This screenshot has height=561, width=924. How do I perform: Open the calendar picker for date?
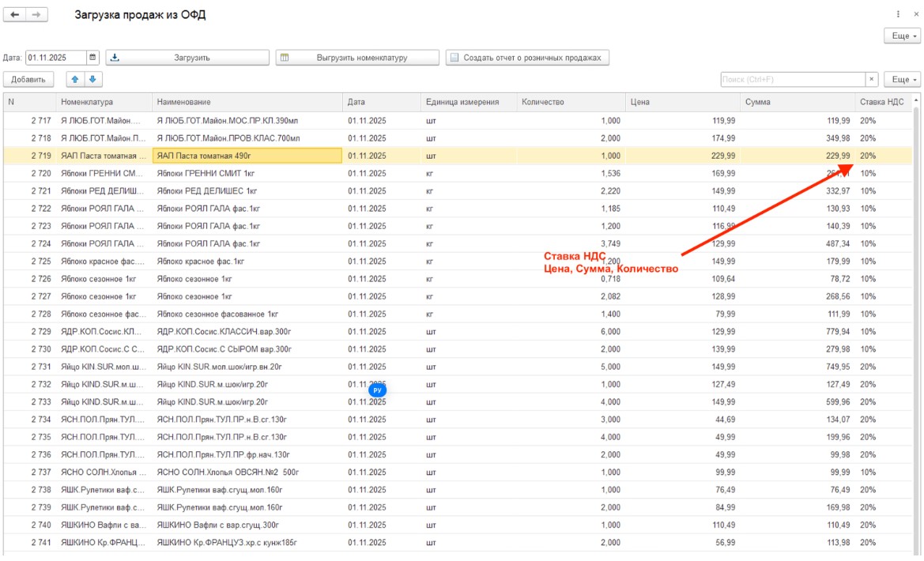(92, 58)
